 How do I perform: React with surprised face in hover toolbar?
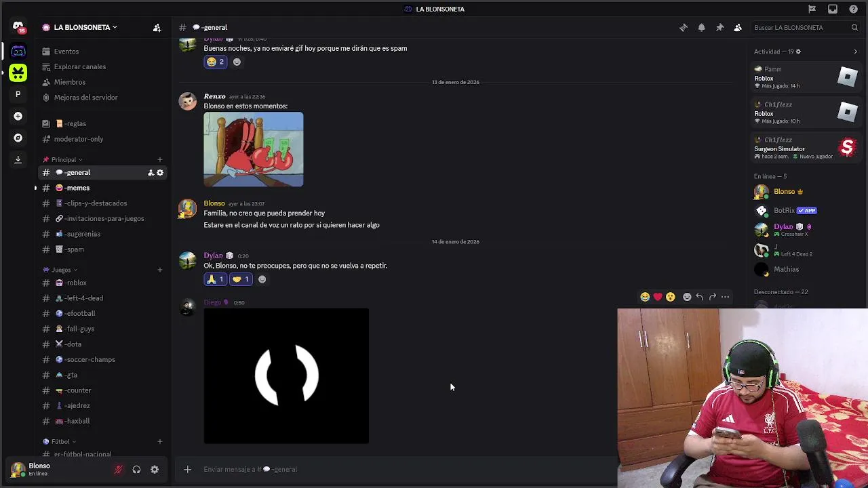(x=671, y=297)
